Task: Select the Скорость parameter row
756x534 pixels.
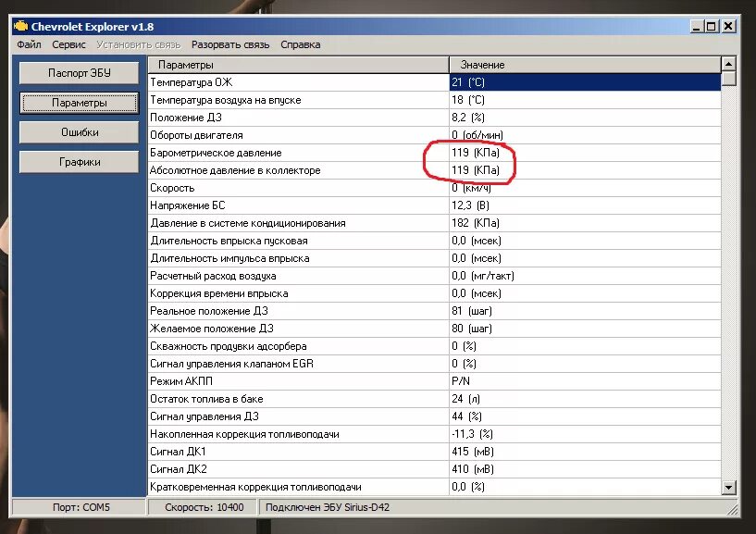Action: coord(434,188)
